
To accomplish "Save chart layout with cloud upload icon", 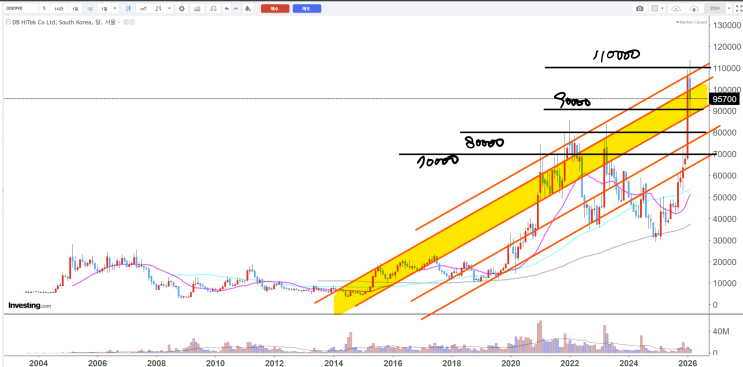I will [x=694, y=9].
